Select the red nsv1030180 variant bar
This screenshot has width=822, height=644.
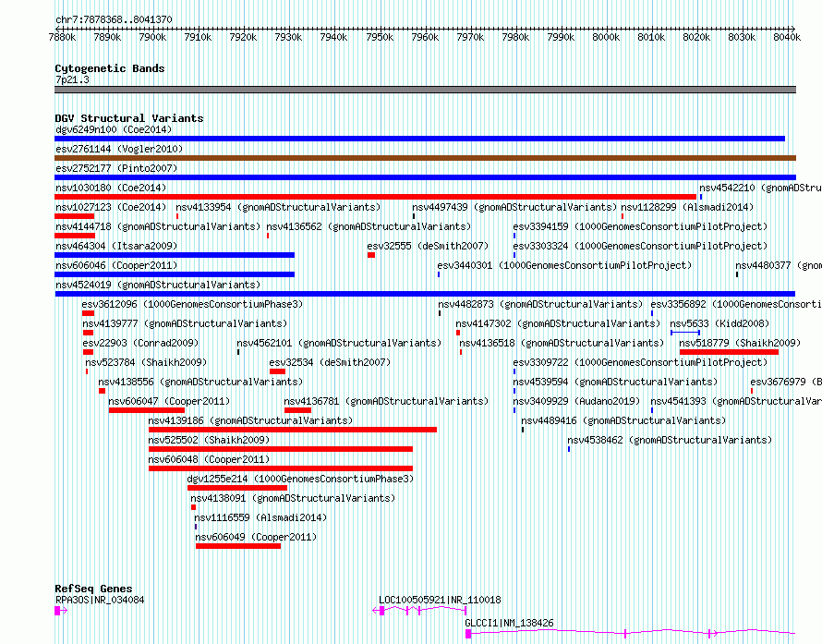click(x=375, y=197)
